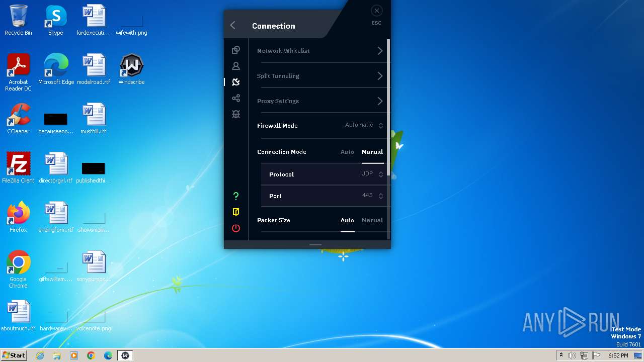Select the musthill.rtf desktop file
Image resolution: width=644 pixels, height=362 pixels.
pos(94,119)
